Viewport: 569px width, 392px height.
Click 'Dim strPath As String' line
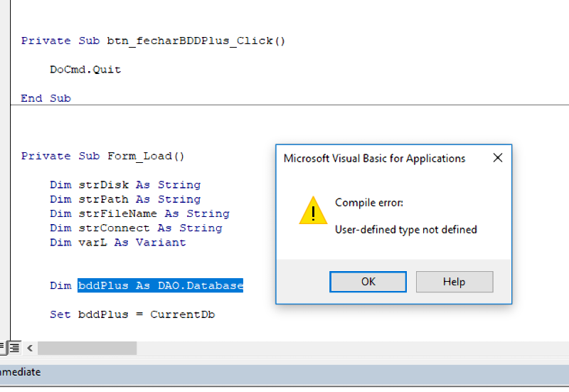click(125, 199)
